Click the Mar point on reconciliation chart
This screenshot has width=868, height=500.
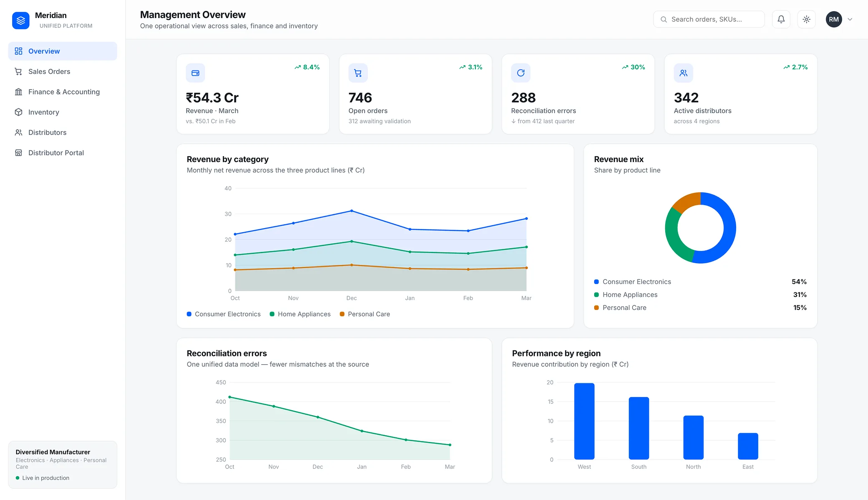[x=450, y=445]
